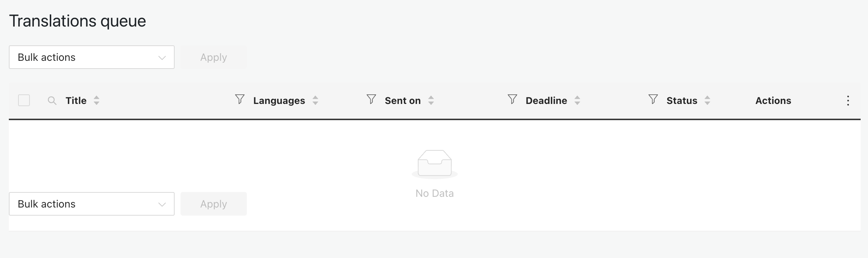Open the Status column filter
Image resolution: width=868 pixels, height=258 pixels.
pyautogui.click(x=653, y=99)
